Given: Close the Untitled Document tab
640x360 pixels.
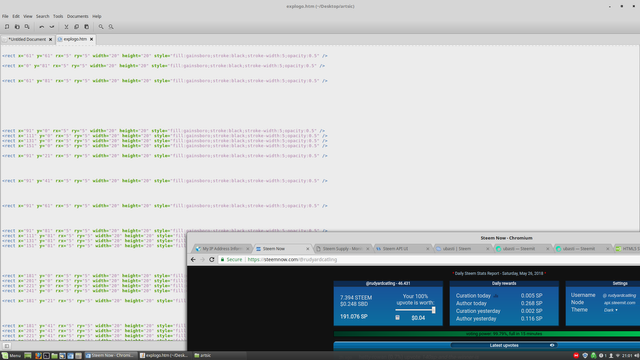Looking at the screenshot, I should [51, 40].
